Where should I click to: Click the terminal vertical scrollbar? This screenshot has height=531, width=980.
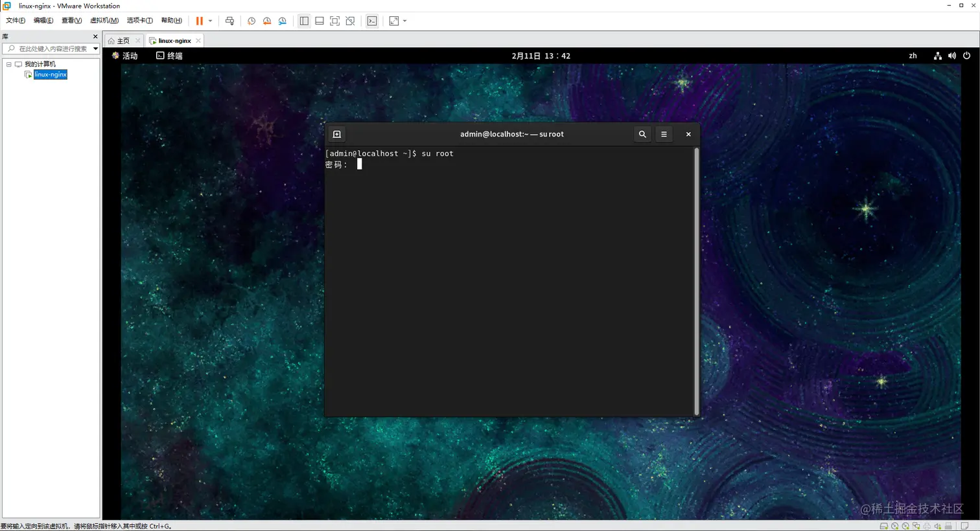[697, 281]
